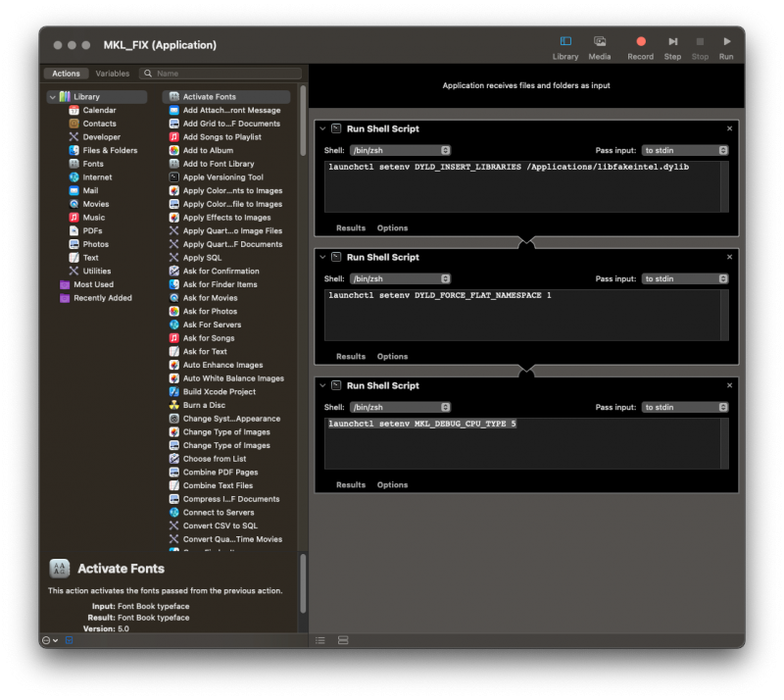The height and width of the screenshot is (700, 784).
Task: Select Combine PDF Pages action
Action: coord(220,473)
